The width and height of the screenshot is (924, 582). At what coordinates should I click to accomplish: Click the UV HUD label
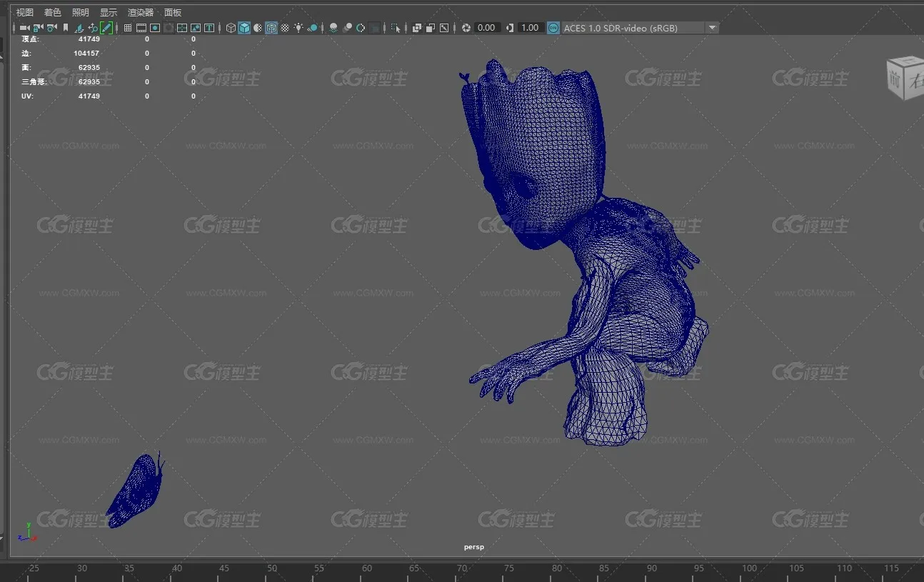(27, 96)
